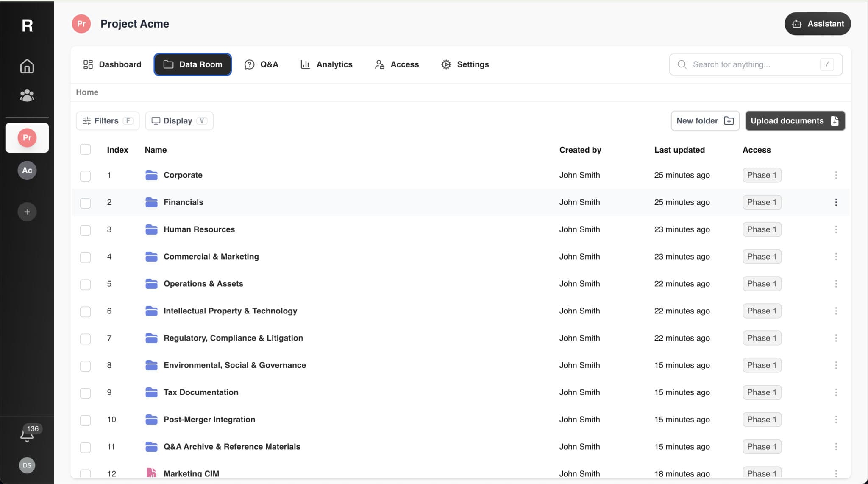868x484 pixels.
Task: Expand the Display options menu
Action: pos(179,121)
